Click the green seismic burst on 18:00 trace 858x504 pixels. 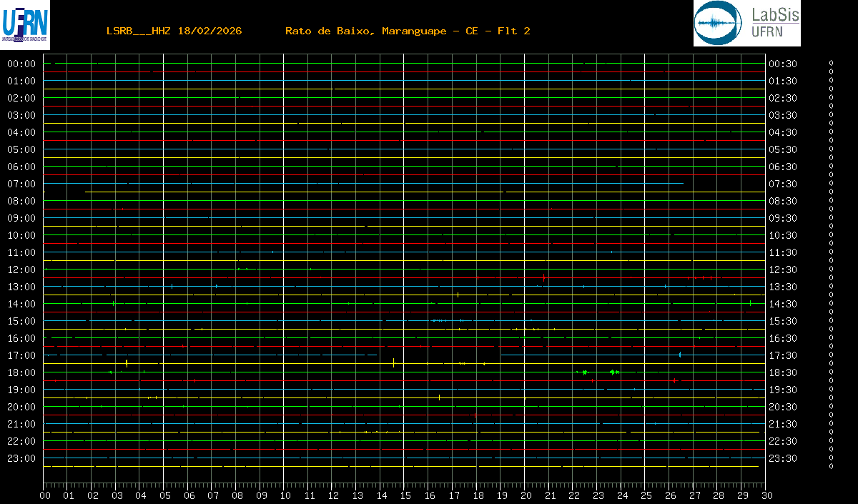click(585, 372)
